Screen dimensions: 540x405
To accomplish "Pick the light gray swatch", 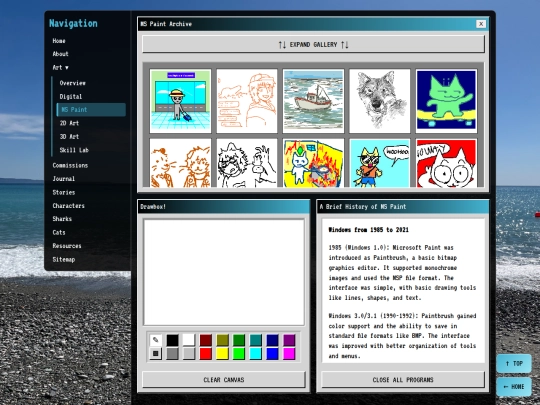I will [x=189, y=353].
